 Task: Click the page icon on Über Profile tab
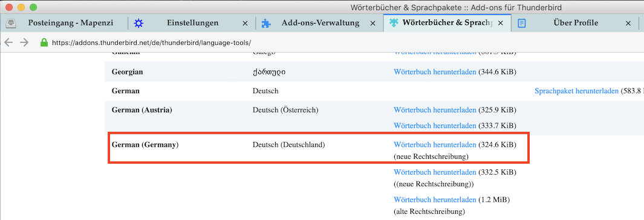(x=522, y=24)
